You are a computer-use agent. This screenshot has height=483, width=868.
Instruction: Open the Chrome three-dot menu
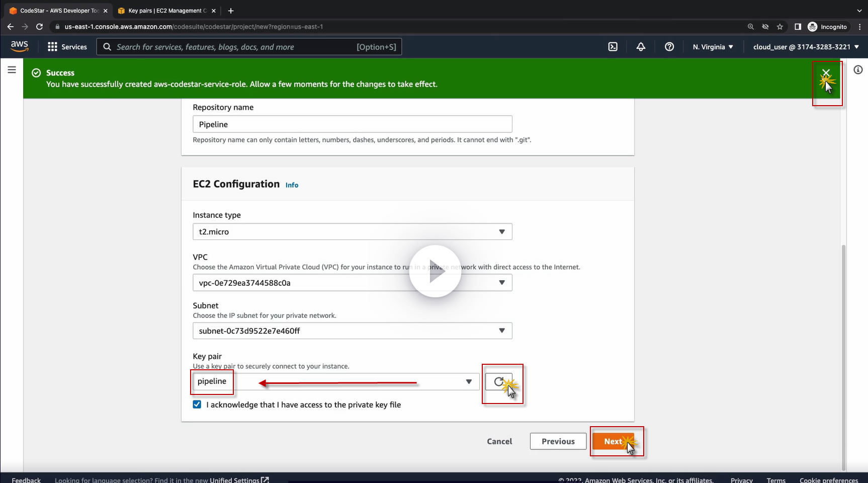coord(859,27)
